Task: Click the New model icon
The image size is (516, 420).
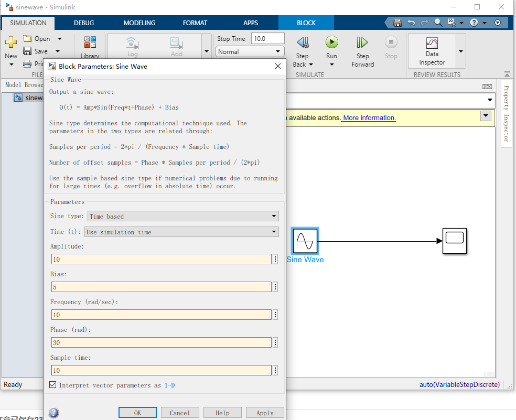Action: click(x=11, y=42)
